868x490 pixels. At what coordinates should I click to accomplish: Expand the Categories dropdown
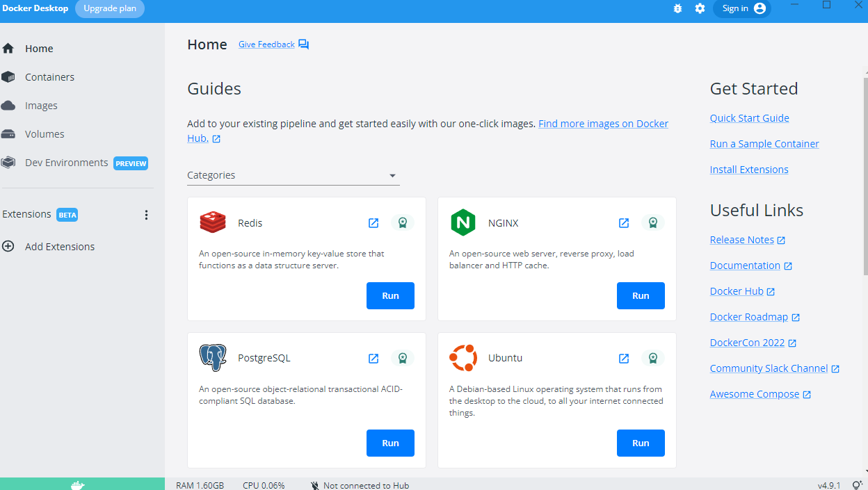pyautogui.click(x=293, y=175)
